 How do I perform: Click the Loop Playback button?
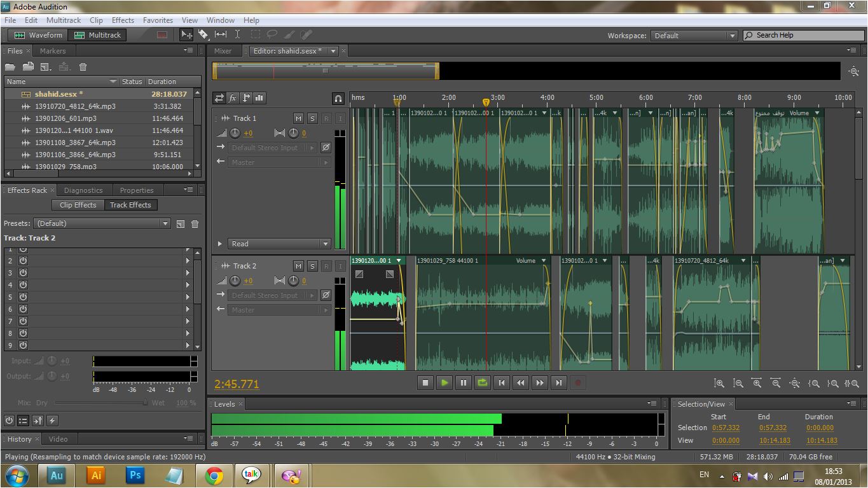click(483, 382)
